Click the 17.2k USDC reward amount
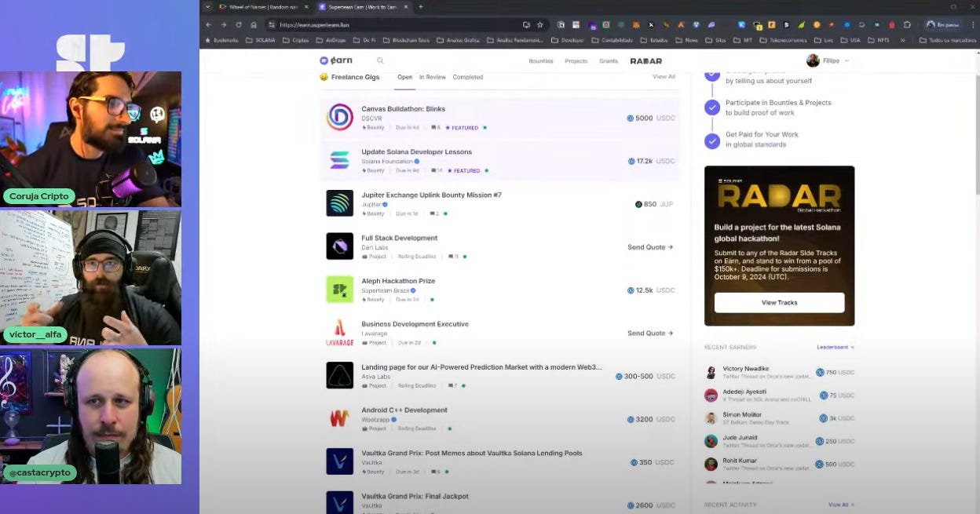Screen dimensions: 980x514 pyautogui.click(x=651, y=161)
